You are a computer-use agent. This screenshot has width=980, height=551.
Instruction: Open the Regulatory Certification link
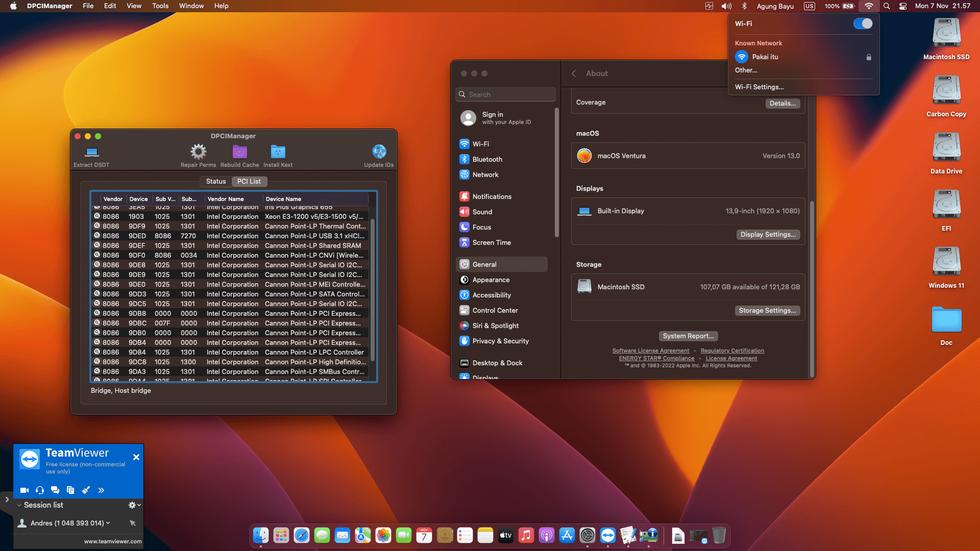732,351
